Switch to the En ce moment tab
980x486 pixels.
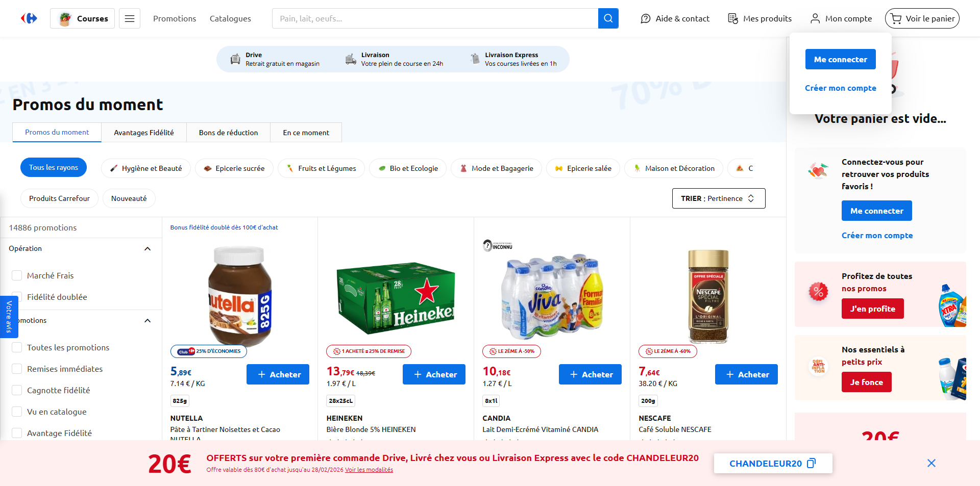pos(306,133)
